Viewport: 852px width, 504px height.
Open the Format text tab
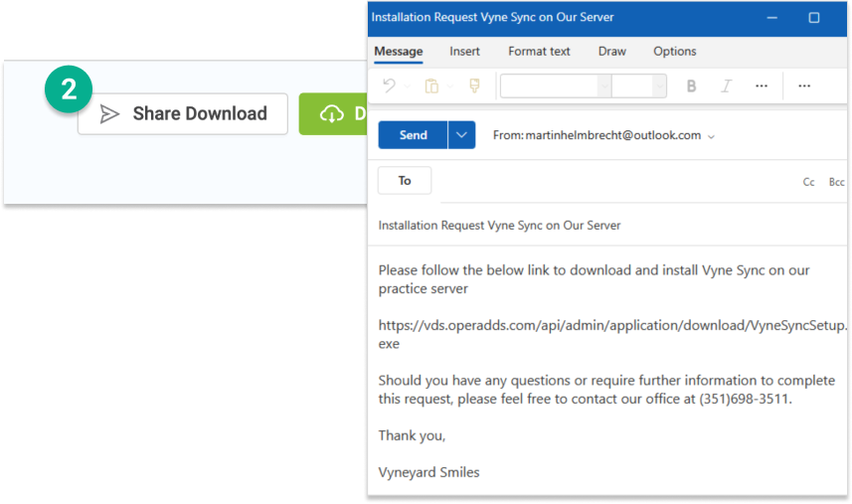click(539, 52)
